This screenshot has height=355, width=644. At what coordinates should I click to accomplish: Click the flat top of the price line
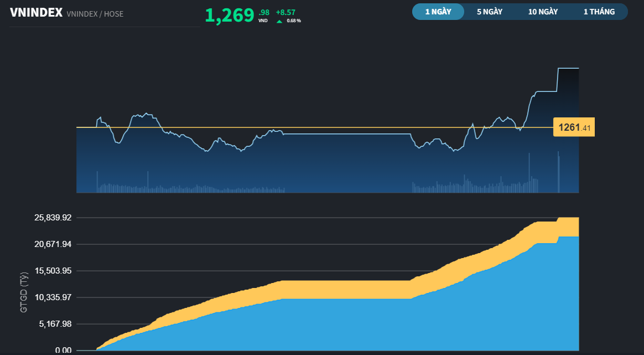pos(568,68)
